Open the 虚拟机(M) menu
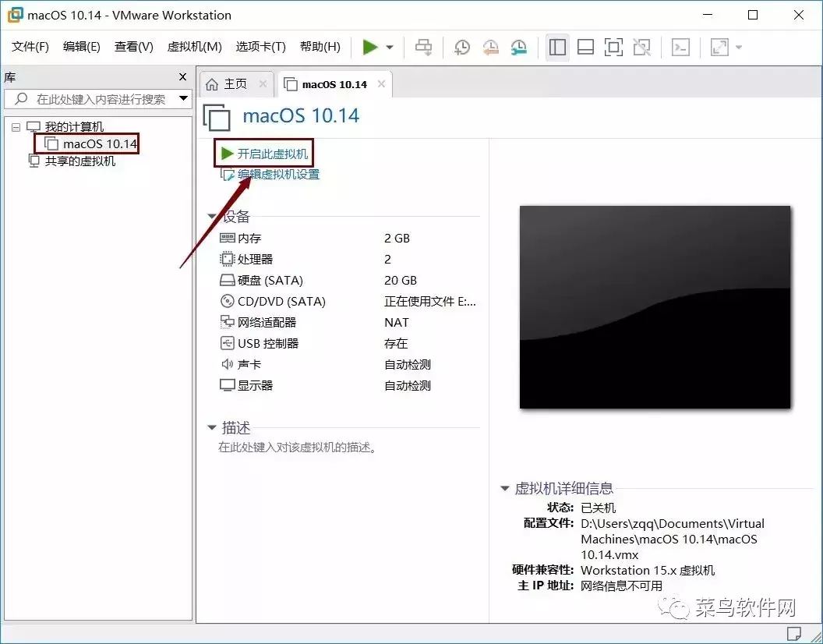The width and height of the screenshot is (823, 644). click(x=194, y=47)
